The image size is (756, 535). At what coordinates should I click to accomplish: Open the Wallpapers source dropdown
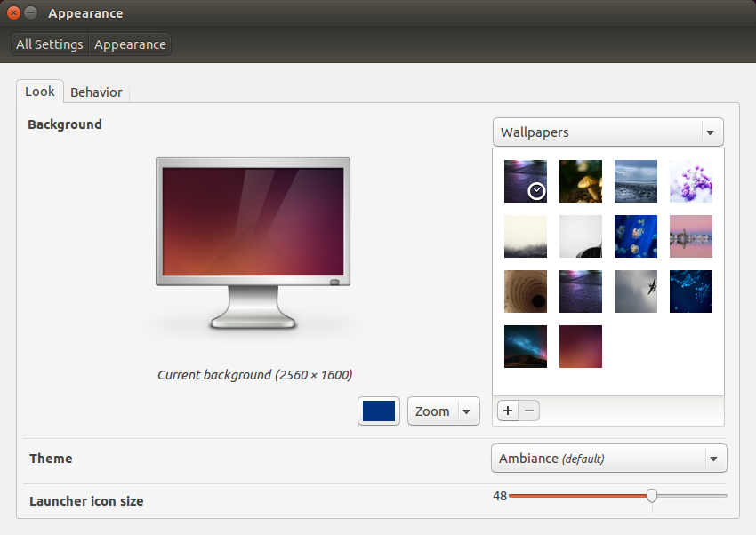[608, 132]
